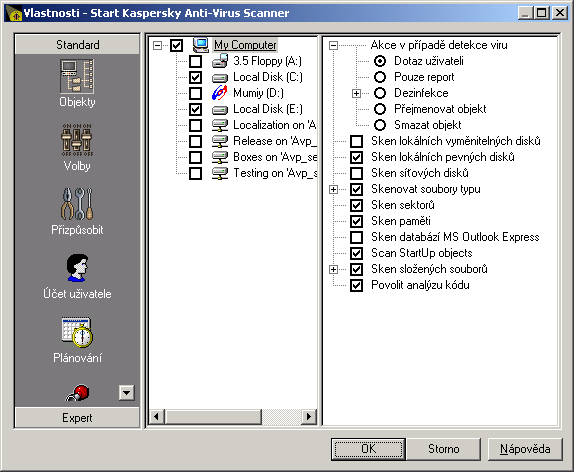Click the horizontal scrollbar right arrow
The width and height of the screenshot is (574, 472).
pos(309,416)
